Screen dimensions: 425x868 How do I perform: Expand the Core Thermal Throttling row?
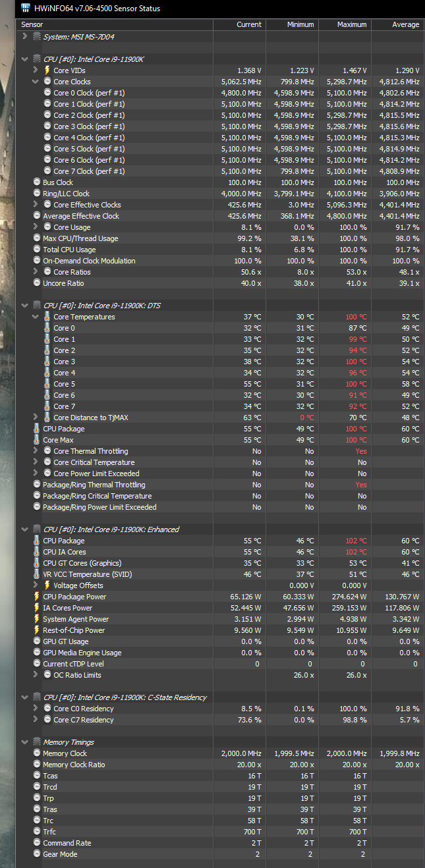click(36, 451)
